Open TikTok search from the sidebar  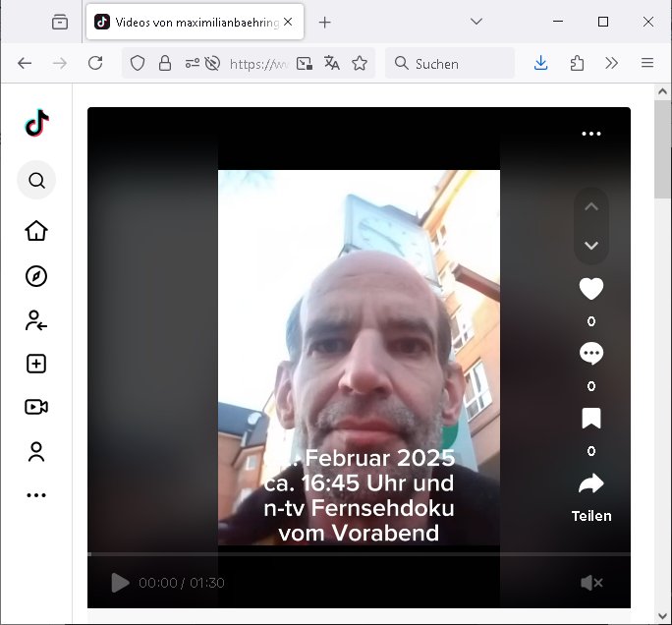coord(36,181)
